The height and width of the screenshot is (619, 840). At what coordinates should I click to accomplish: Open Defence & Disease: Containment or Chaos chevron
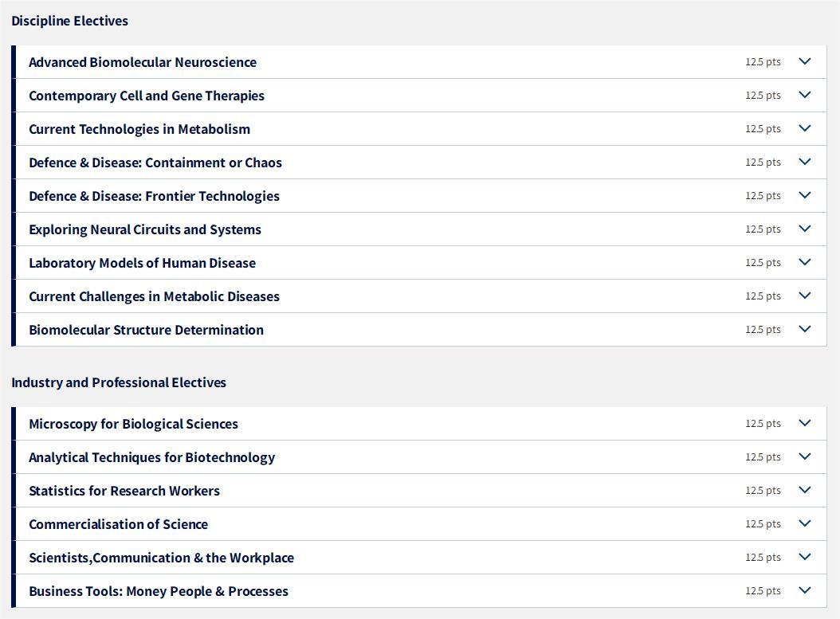[805, 162]
